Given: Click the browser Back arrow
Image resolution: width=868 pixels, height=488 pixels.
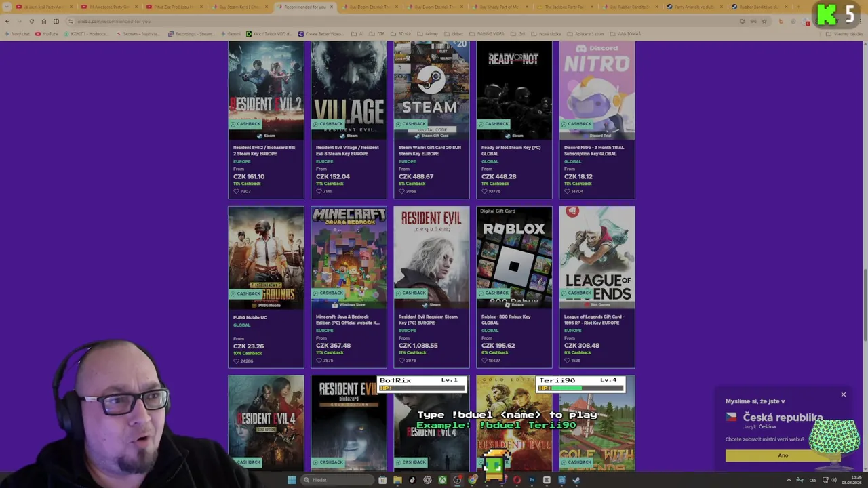Looking at the screenshot, I should pos(7,21).
